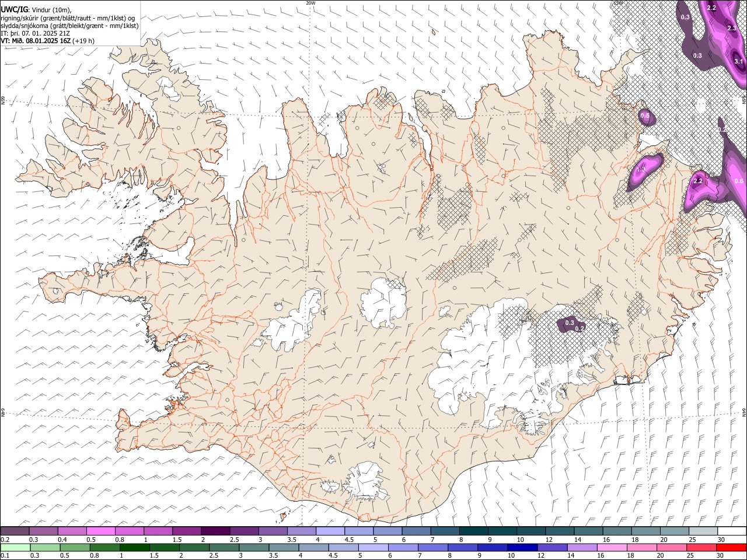Click the 'slydda/snjókoma' legend description line

pyautogui.click(x=70, y=26)
